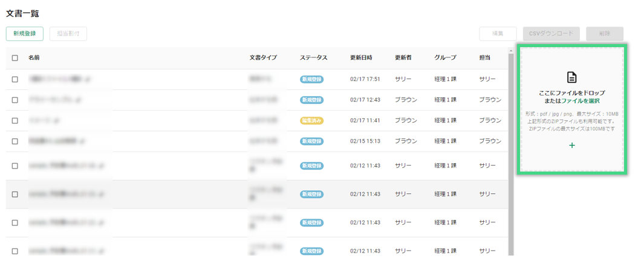
Task: Click the 文書タイプ column header
Action: [263, 58]
